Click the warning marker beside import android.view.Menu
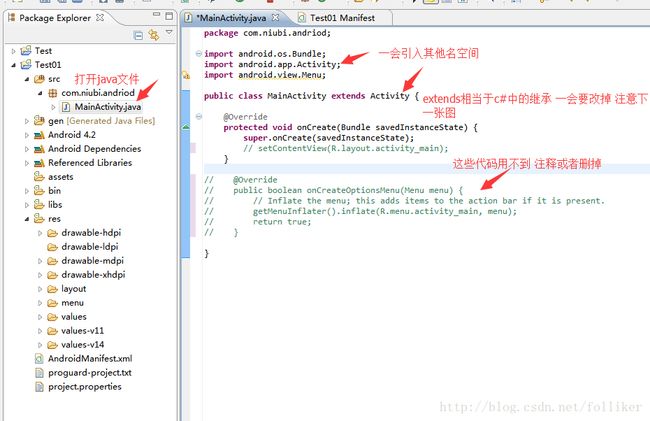Viewport: 650px width, 421px height. pyautogui.click(x=186, y=75)
